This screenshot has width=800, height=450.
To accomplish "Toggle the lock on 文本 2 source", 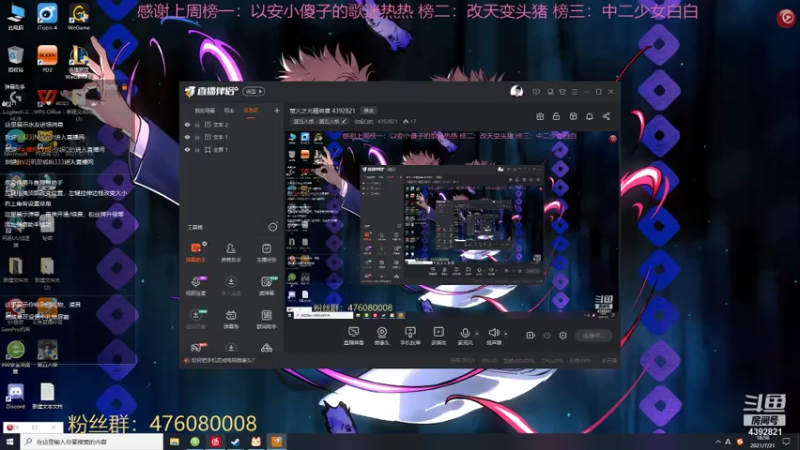I will click(x=197, y=124).
